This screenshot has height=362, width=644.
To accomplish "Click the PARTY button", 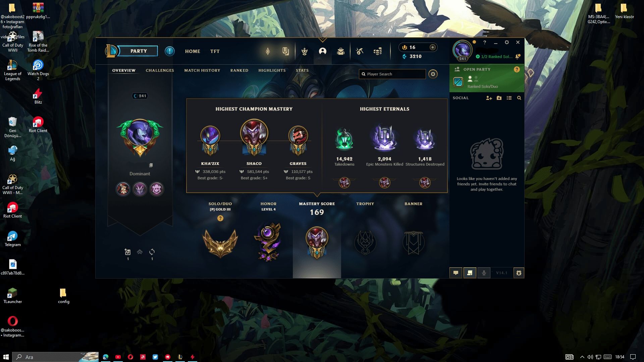I will point(139,51).
